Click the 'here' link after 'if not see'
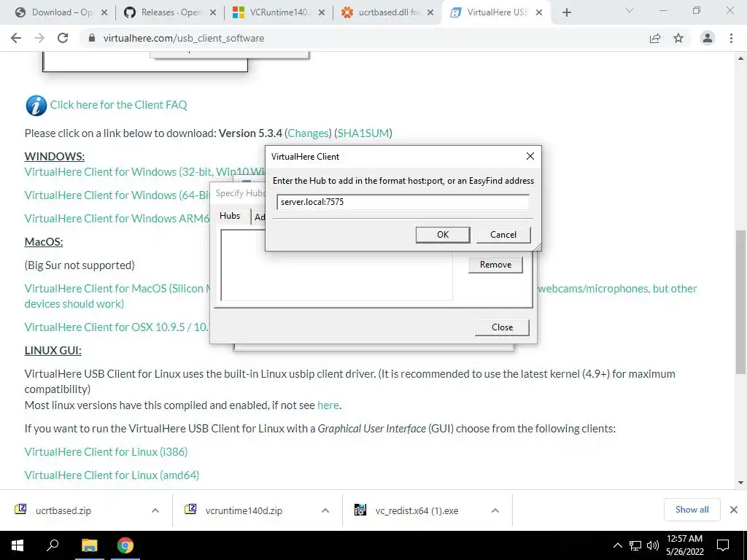This screenshot has width=747, height=560. 328,405
